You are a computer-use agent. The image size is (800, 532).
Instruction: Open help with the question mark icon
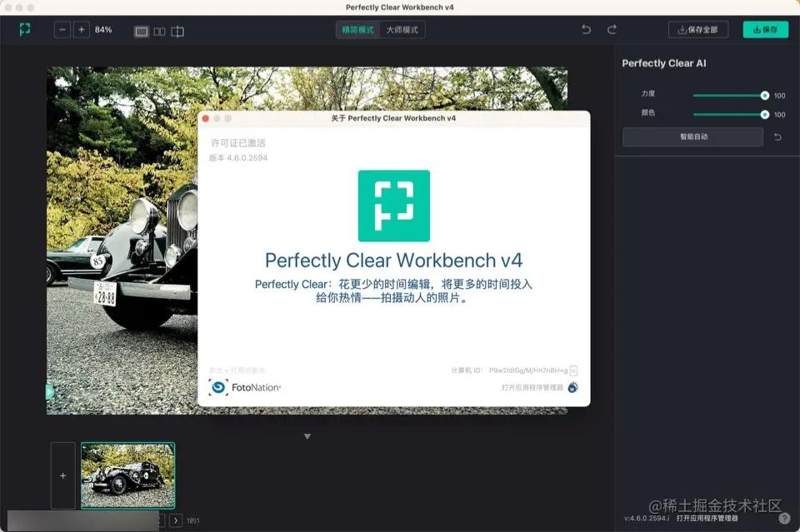point(784,518)
